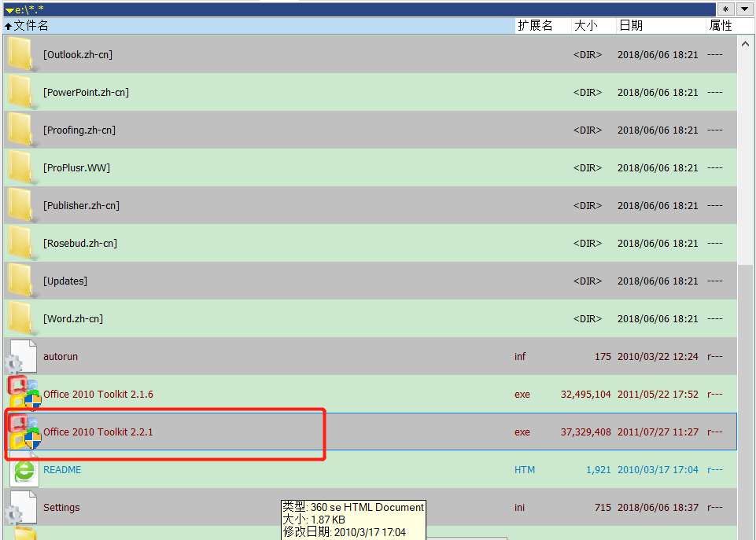Select the README file name
The width and height of the screenshot is (756, 540).
(62, 470)
